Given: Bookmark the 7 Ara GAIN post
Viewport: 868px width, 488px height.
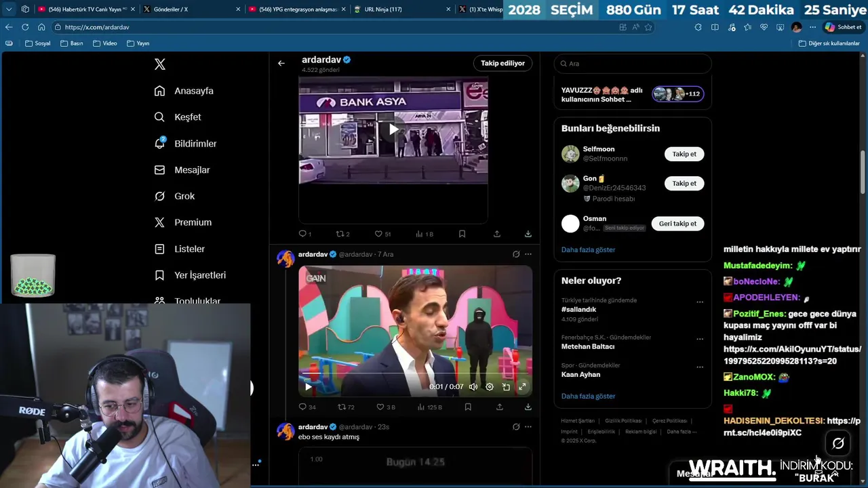Looking at the screenshot, I should point(468,407).
